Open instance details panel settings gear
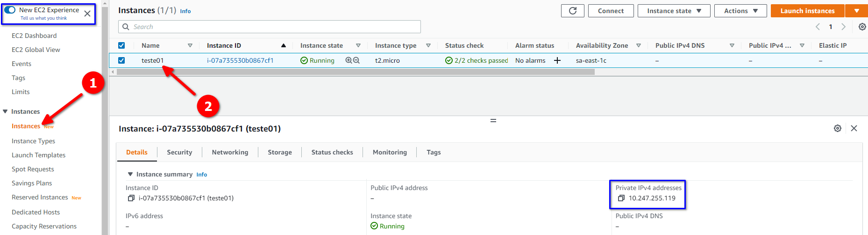This screenshot has width=868, height=235. pyautogui.click(x=838, y=128)
